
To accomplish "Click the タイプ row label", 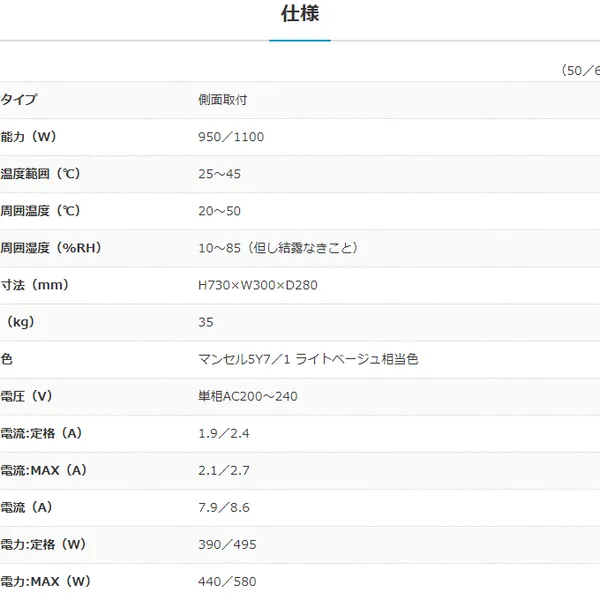I will [19, 99].
